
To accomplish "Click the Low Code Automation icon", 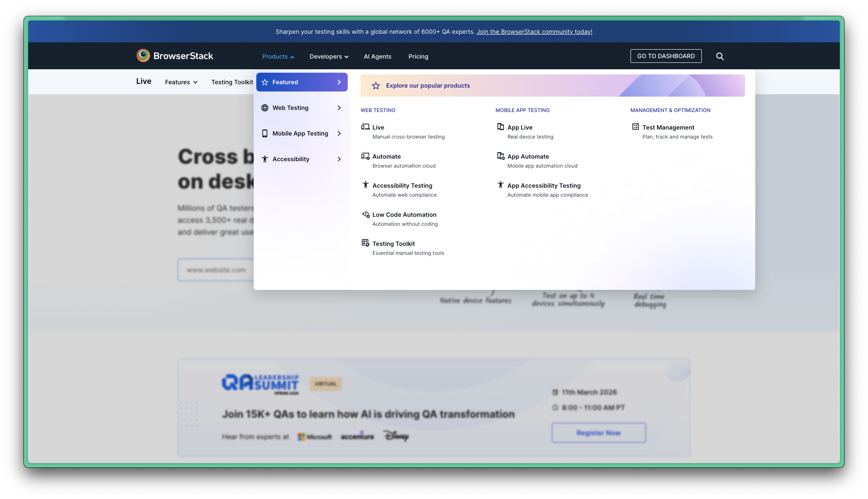I will (366, 214).
